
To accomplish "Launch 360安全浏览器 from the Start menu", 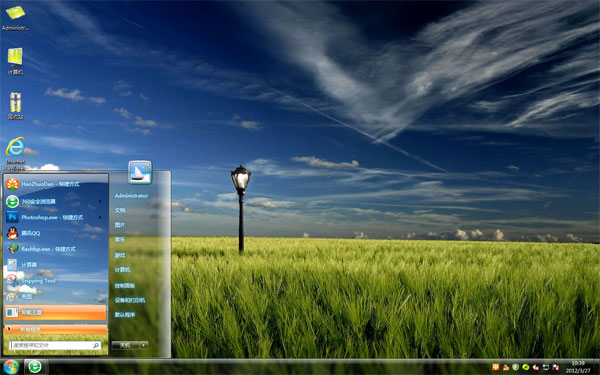I will click(55, 201).
